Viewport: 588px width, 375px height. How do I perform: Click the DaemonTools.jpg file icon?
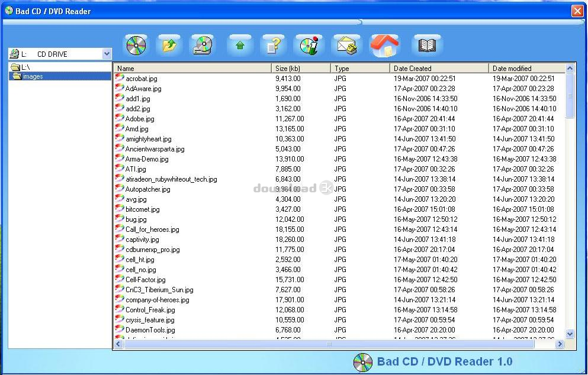[119, 329]
